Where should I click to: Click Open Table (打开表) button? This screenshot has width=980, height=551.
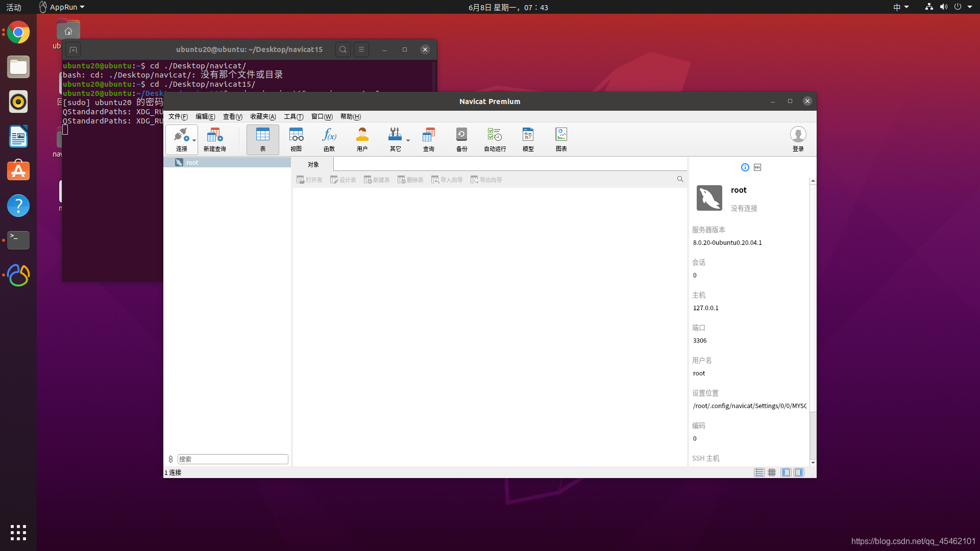pos(309,180)
